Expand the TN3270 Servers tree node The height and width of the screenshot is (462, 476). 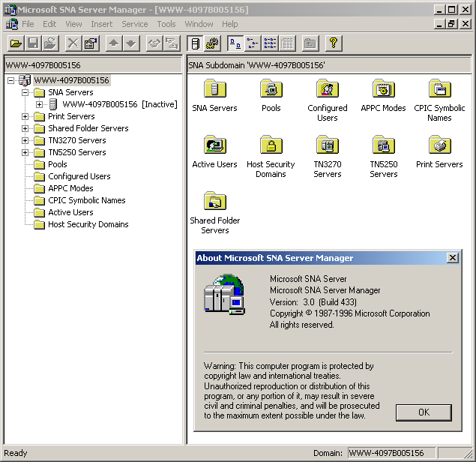25,140
